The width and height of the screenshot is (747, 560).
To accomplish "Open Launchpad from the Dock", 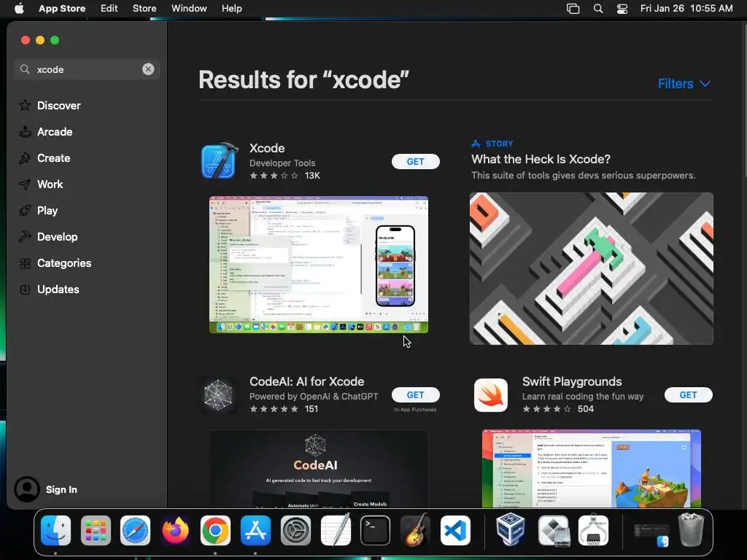I will click(x=96, y=530).
